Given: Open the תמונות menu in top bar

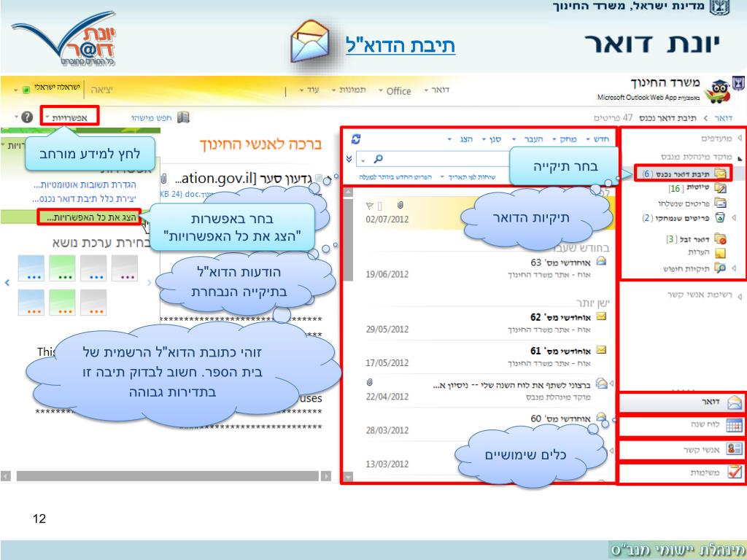Looking at the screenshot, I should pyautogui.click(x=349, y=90).
